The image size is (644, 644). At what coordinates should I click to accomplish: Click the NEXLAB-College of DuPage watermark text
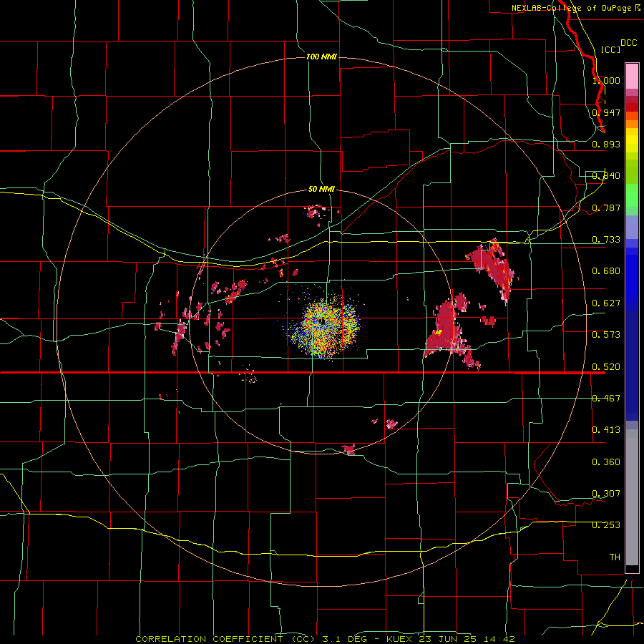click(x=571, y=8)
